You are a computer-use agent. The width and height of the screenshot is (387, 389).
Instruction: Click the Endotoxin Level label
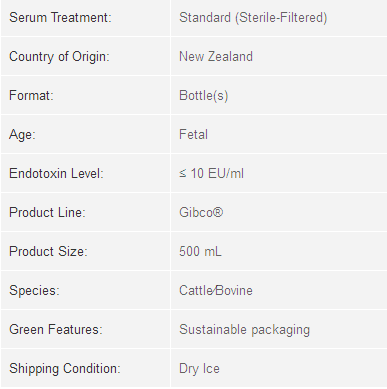[x=56, y=173]
